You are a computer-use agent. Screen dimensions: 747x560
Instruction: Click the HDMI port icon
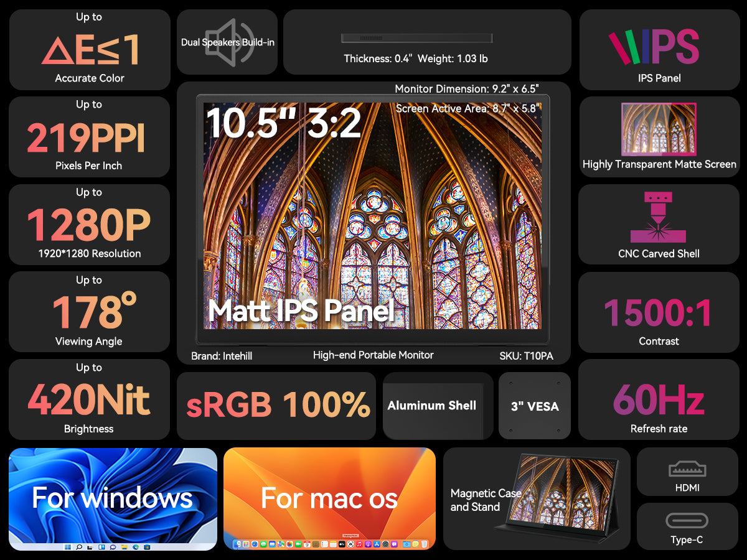(x=687, y=469)
